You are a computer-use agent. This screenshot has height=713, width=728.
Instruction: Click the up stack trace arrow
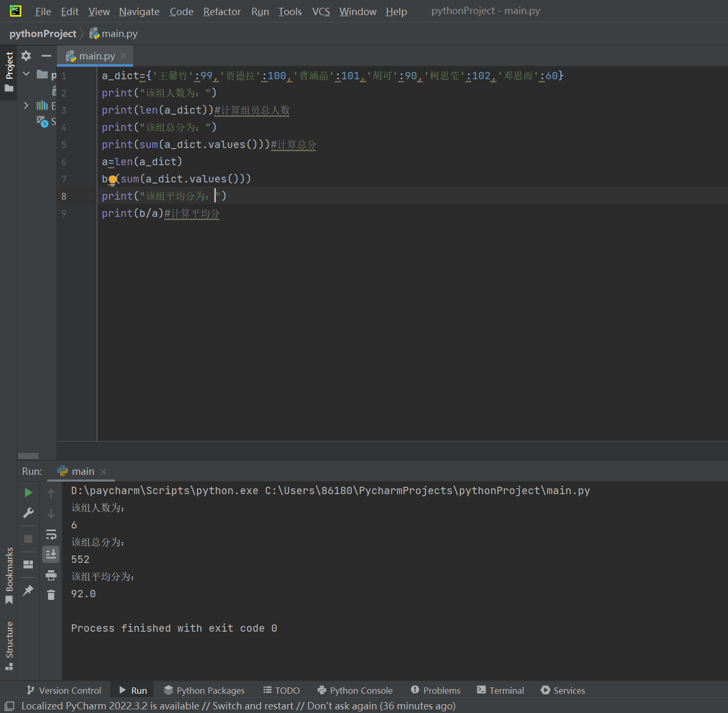click(x=51, y=493)
